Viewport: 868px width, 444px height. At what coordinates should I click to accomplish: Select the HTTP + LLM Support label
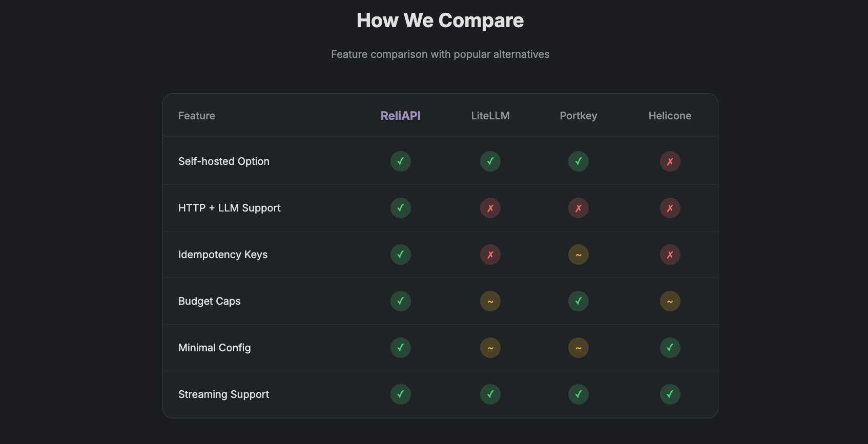coord(230,208)
